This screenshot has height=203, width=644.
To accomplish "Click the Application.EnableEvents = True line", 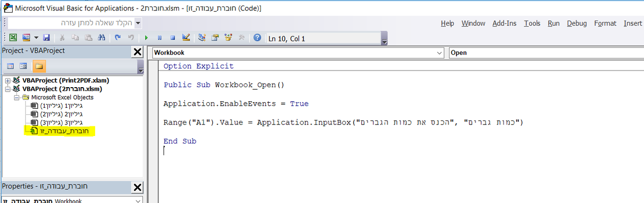I will (x=236, y=104).
